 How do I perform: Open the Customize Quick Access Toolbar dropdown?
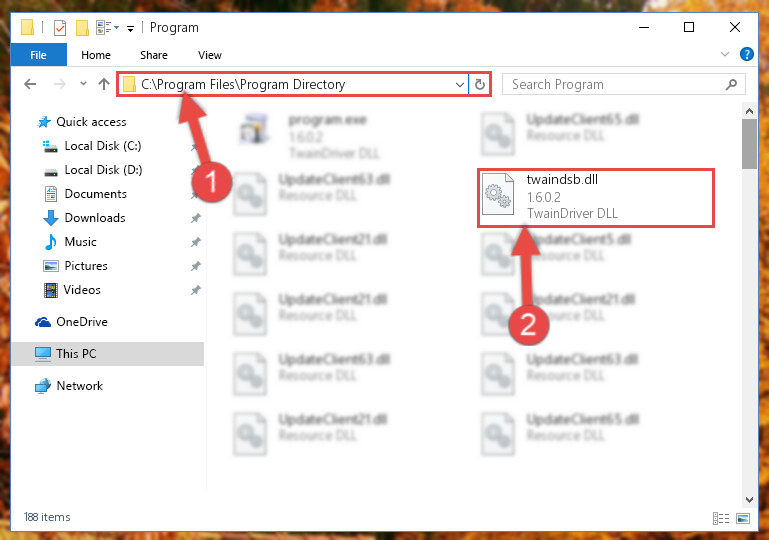[x=130, y=28]
